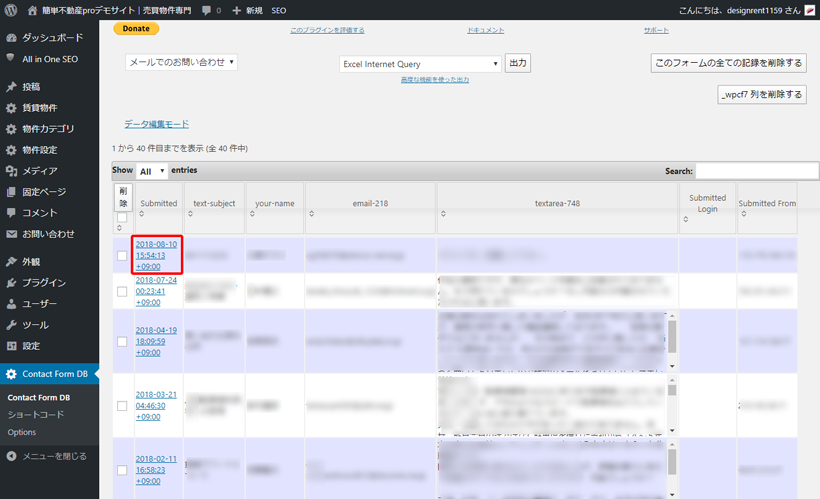Click the Media icon in sidebar
The width and height of the screenshot is (820, 499).
pyautogui.click(x=11, y=171)
